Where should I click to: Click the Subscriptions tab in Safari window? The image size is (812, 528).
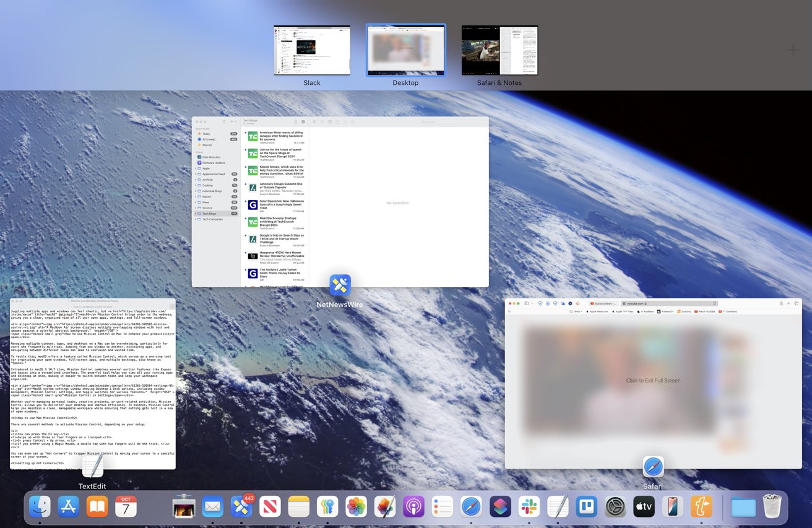(x=604, y=303)
